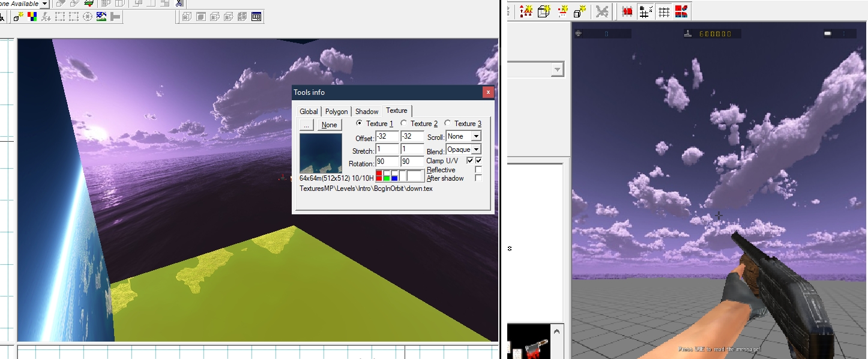Click the gray flag-shaped icon in the toolbar

click(115, 17)
